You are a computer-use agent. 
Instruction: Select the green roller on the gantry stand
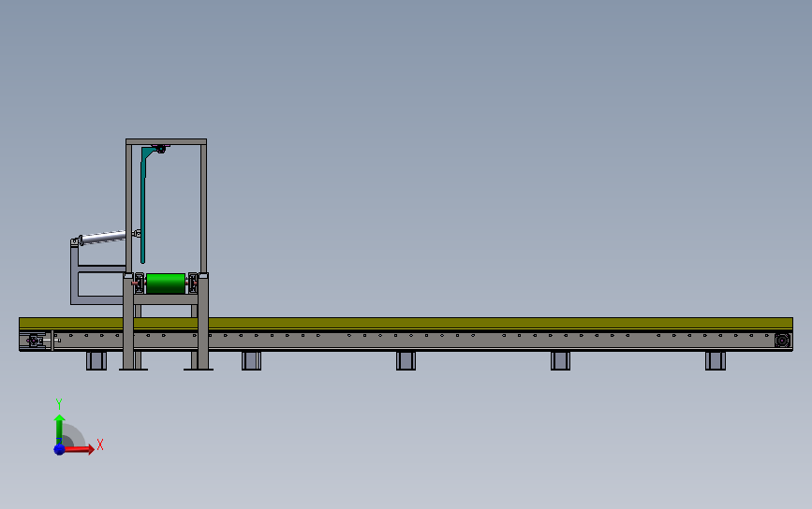pos(166,284)
